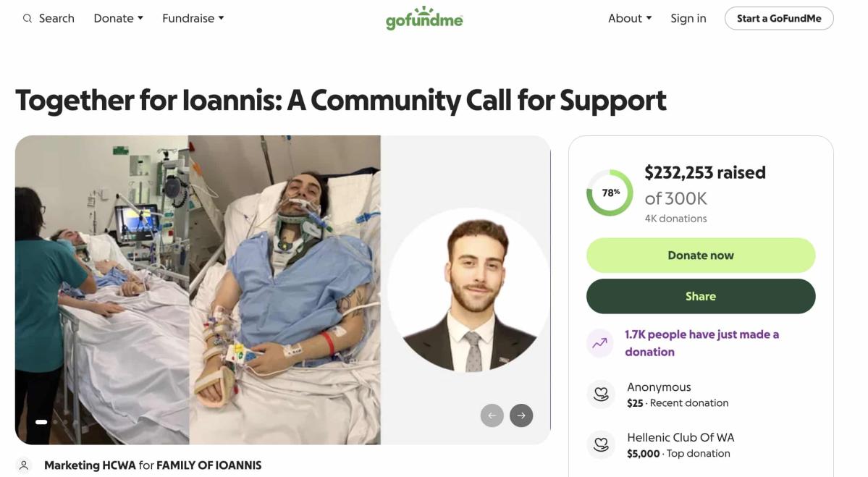
Task: Click the organizer person icon
Action: (x=25, y=465)
